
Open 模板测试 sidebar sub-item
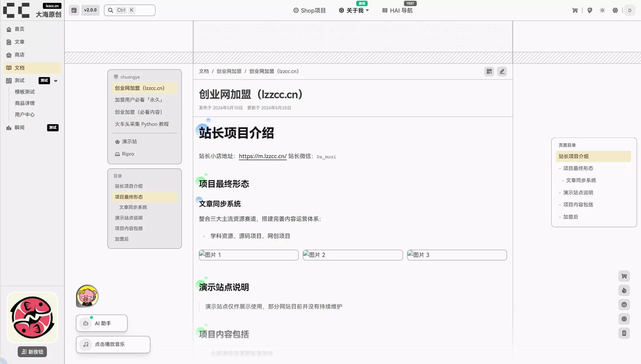click(25, 92)
